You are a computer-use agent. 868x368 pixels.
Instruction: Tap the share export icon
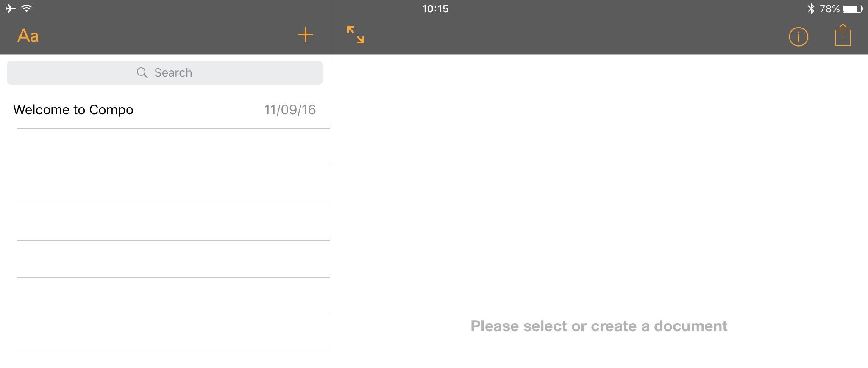point(843,35)
